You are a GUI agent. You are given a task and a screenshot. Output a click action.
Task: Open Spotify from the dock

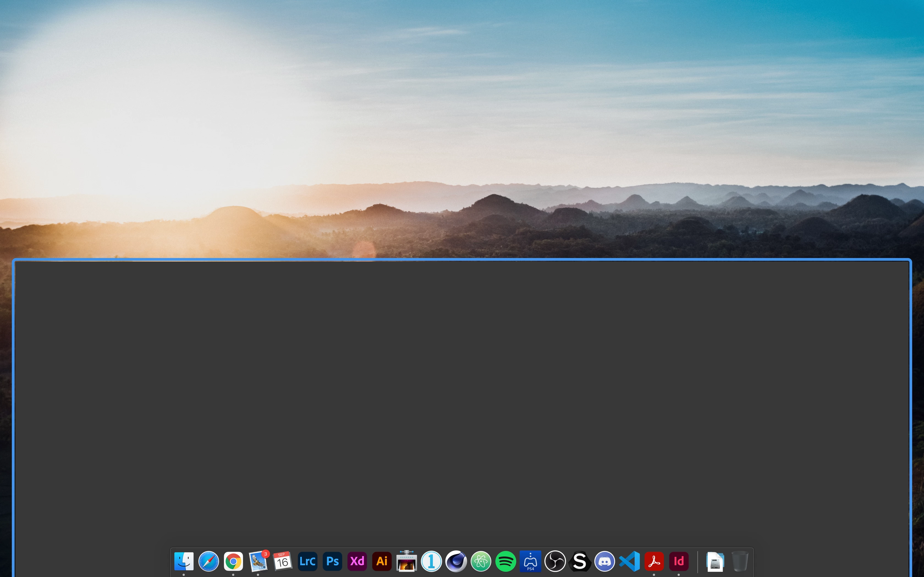[505, 561]
